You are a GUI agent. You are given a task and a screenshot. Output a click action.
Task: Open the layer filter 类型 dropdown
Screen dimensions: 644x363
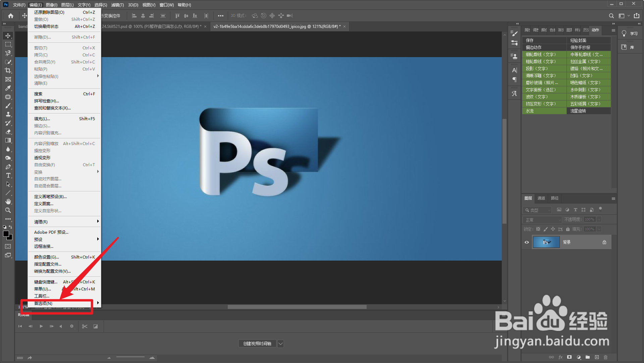(x=537, y=210)
